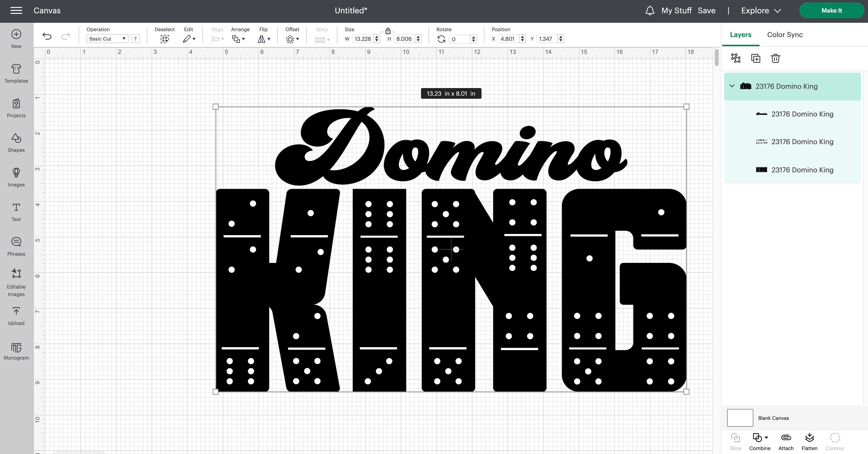Open Editable Images

[16, 282]
